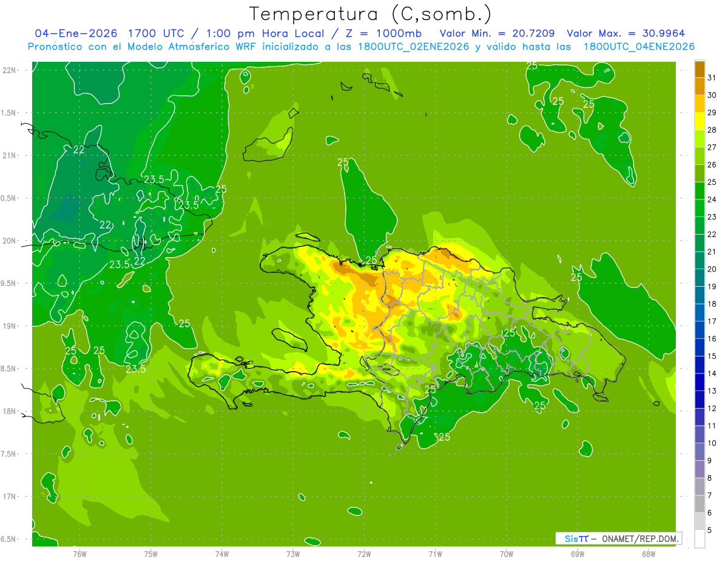728x562 pixels.
Task: Click the legend color band between 28 and 29
Action: click(x=699, y=121)
